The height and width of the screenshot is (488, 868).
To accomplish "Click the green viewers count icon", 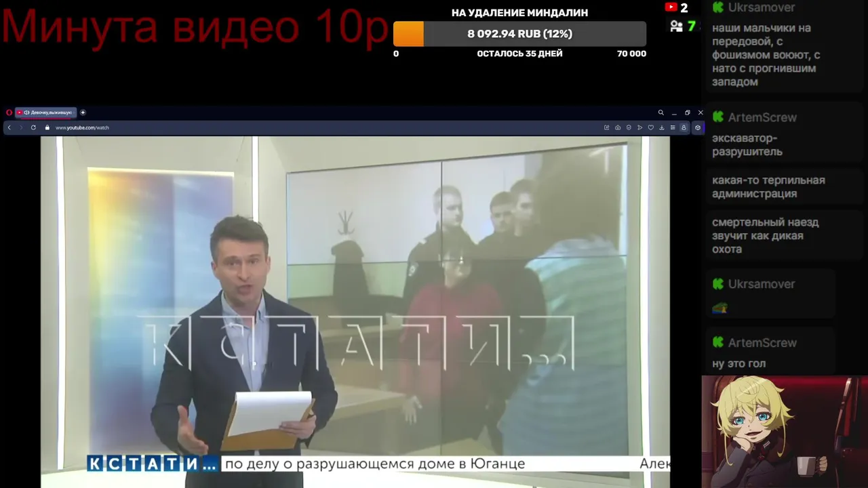I will pos(676,26).
